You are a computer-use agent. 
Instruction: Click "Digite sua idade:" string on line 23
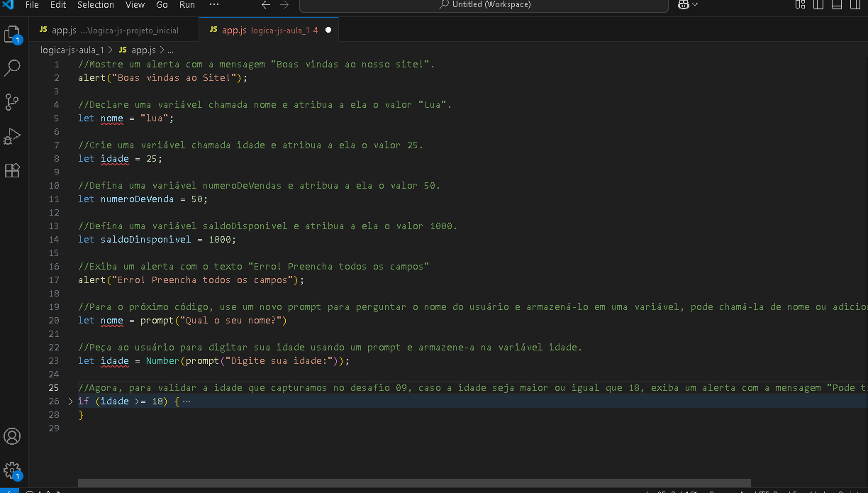279,361
